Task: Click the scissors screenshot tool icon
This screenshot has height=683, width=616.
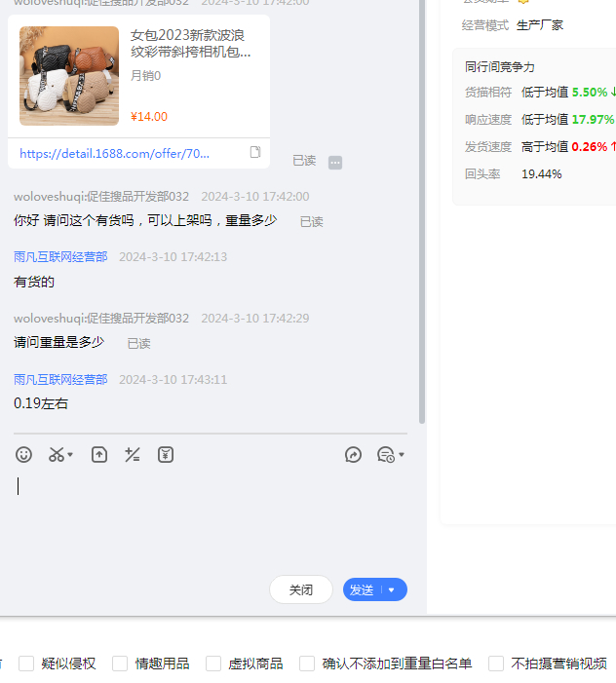Action: [57, 454]
